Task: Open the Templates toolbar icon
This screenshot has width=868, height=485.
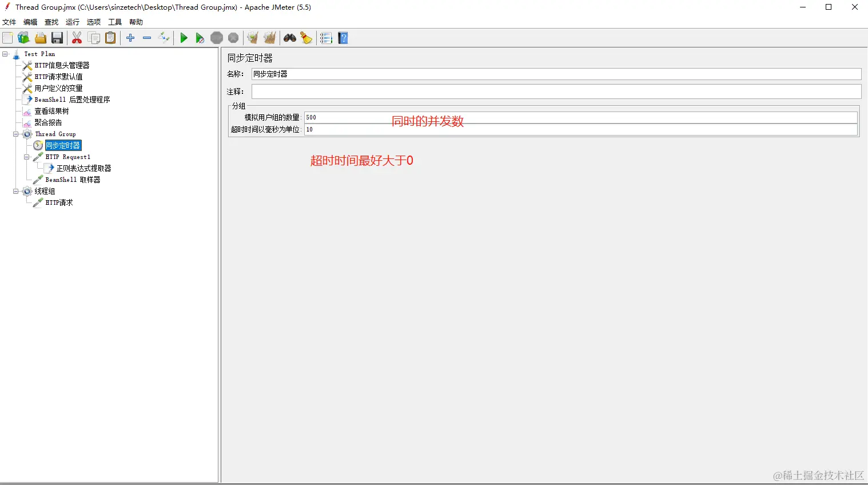Action: pyautogui.click(x=23, y=38)
